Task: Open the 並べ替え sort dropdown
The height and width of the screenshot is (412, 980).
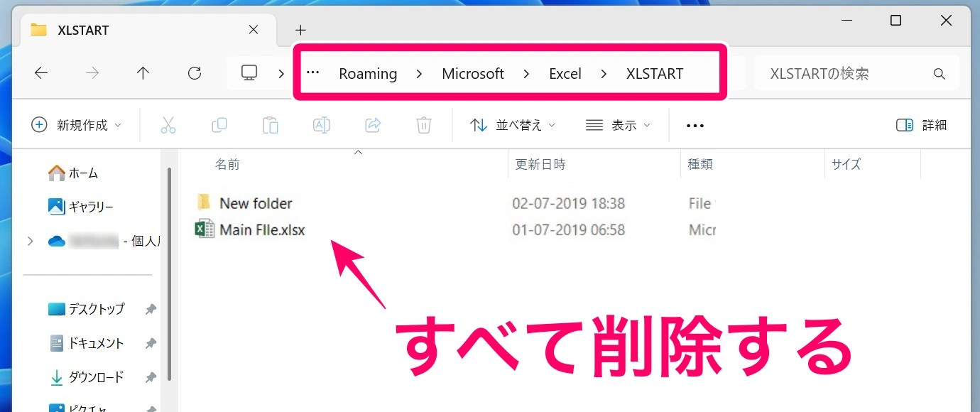Action: (x=513, y=125)
